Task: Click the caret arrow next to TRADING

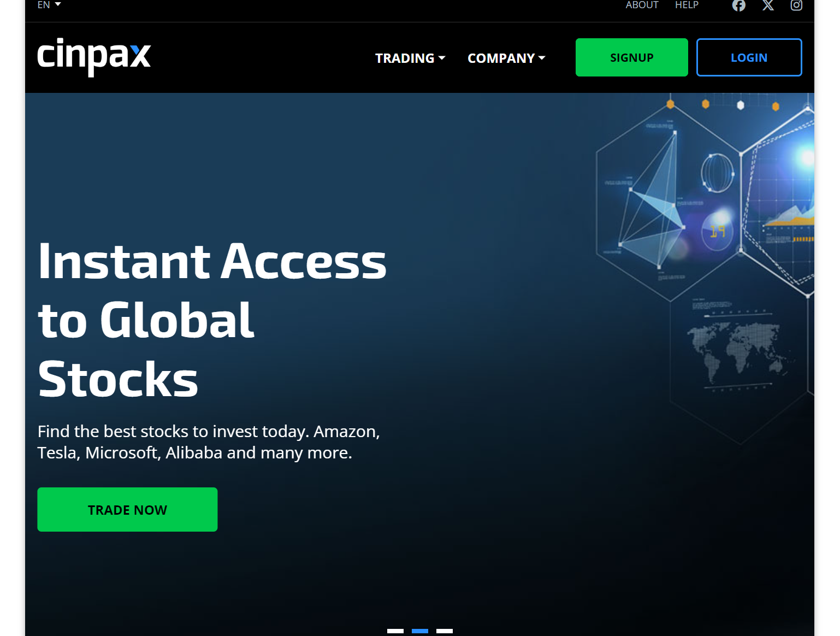Action: [x=442, y=58]
